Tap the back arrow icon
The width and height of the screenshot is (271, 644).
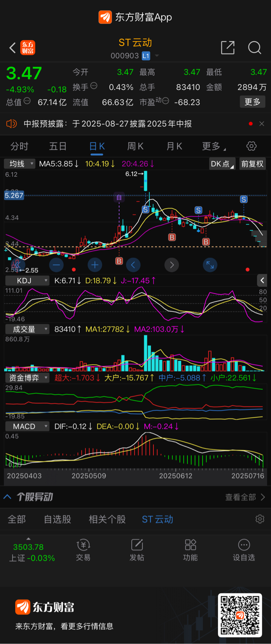coord(12,48)
